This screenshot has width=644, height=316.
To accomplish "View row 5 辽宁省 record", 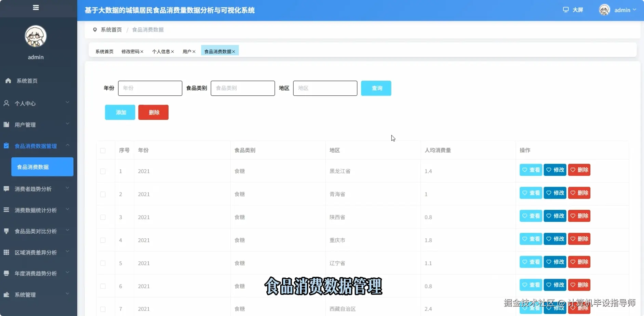I will [531, 262].
